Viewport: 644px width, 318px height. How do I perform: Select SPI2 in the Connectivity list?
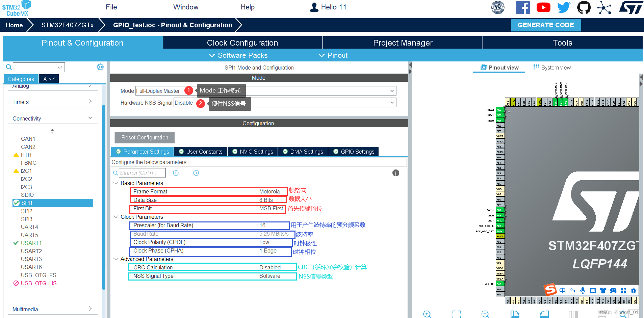pos(27,211)
